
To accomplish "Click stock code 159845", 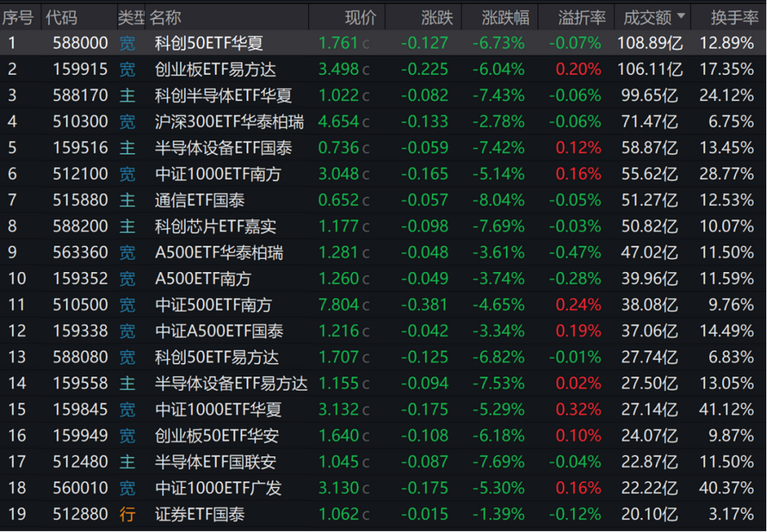I will click(81, 410).
